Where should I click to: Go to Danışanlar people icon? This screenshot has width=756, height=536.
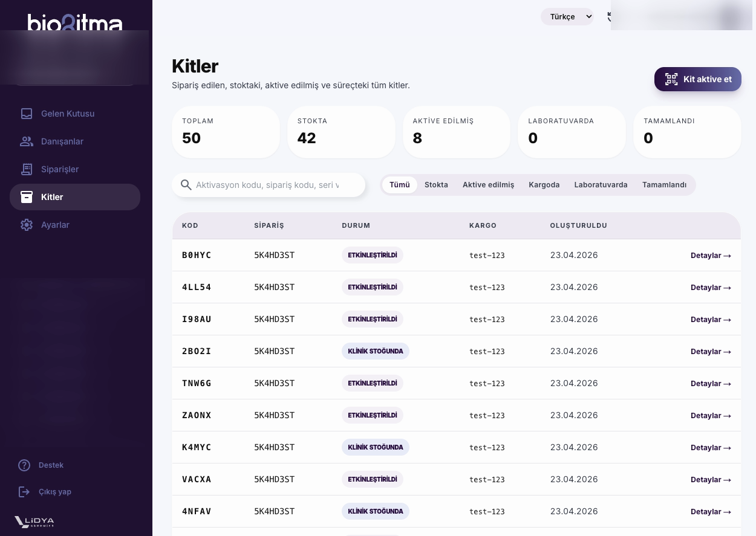[27, 141]
